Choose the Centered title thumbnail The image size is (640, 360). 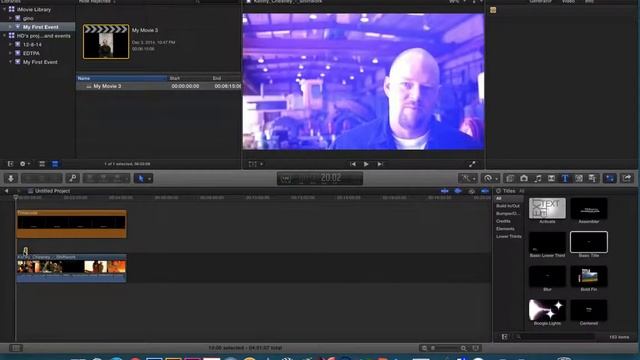pyautogui.click(x=589, y=310)
